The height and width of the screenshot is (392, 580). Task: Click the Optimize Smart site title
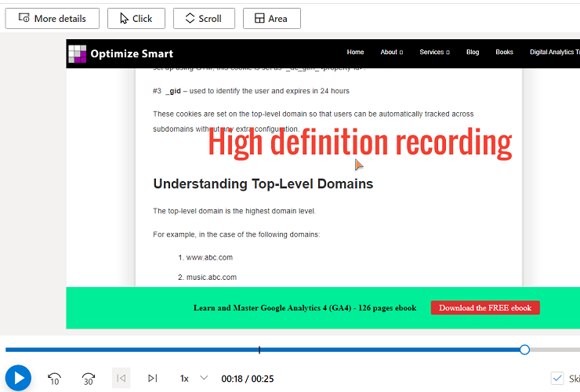(x=132, y=53)
